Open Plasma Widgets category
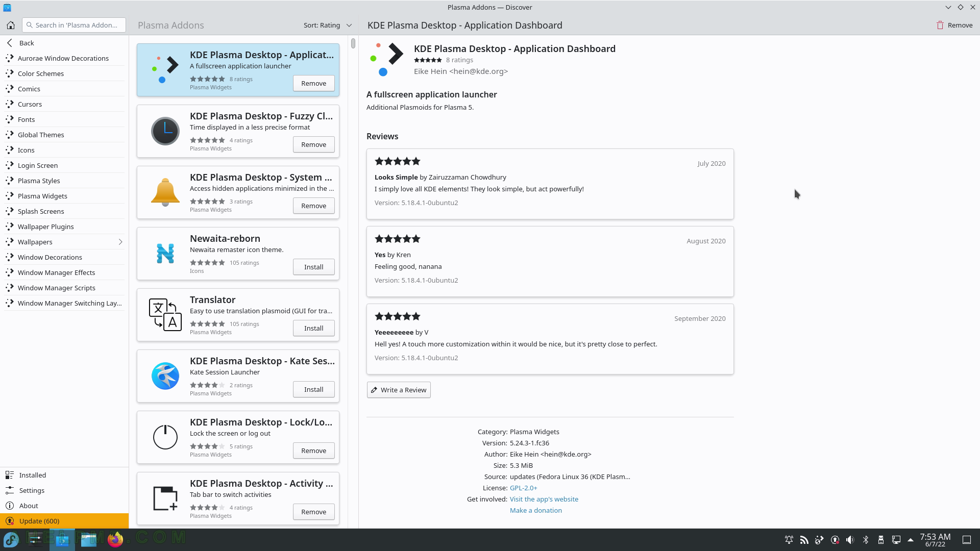The image size is (980, 551). [64, 196]
